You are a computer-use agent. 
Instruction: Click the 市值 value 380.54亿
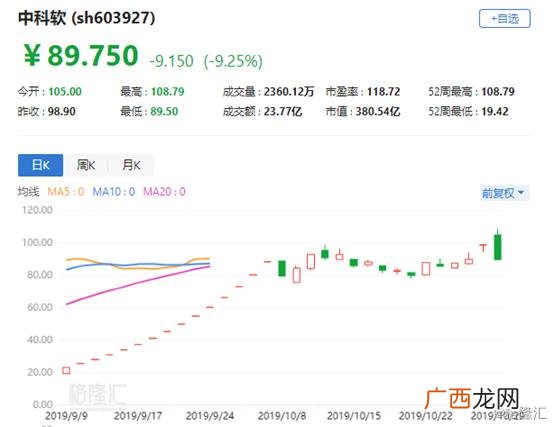click(378, 112)
